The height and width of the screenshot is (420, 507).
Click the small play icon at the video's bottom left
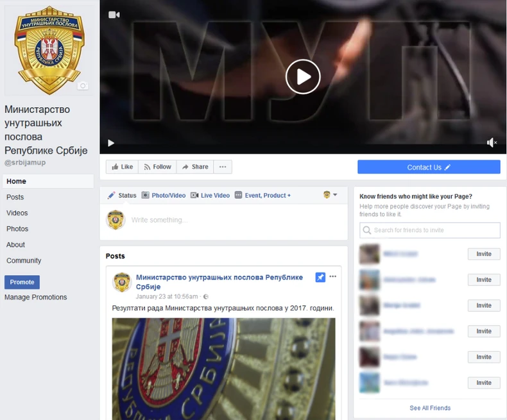tap(111, 143)
